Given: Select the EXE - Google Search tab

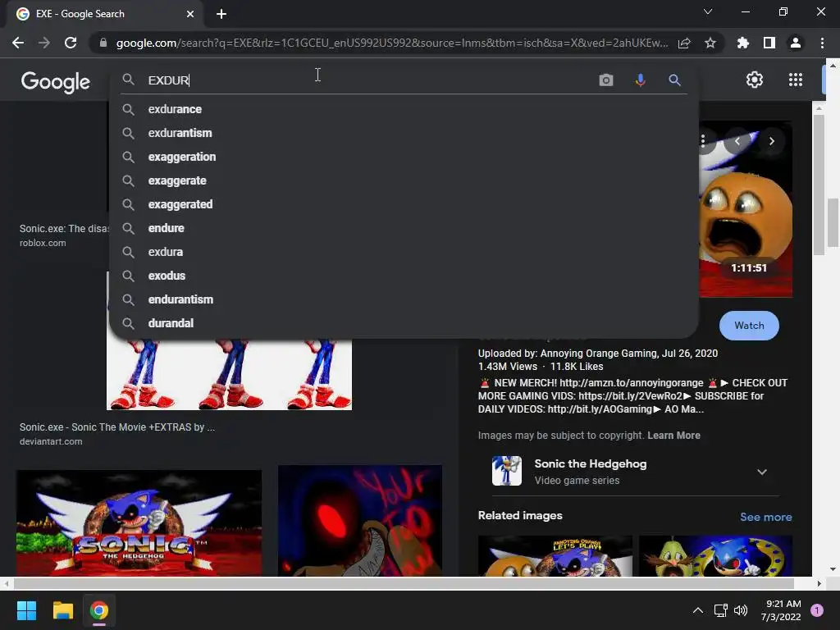Looking at the screenshot, I should coord(105,14).
